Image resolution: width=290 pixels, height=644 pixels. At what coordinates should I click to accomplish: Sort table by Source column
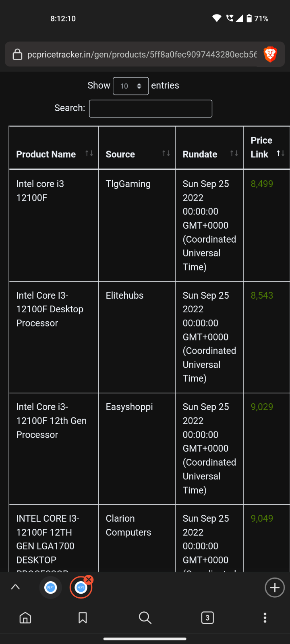[x=137, y=148]
